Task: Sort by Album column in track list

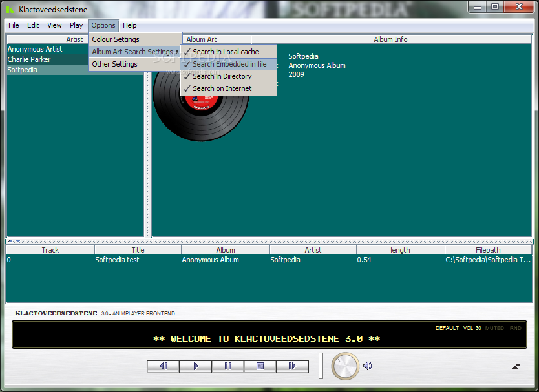Action: pos(226,250)
